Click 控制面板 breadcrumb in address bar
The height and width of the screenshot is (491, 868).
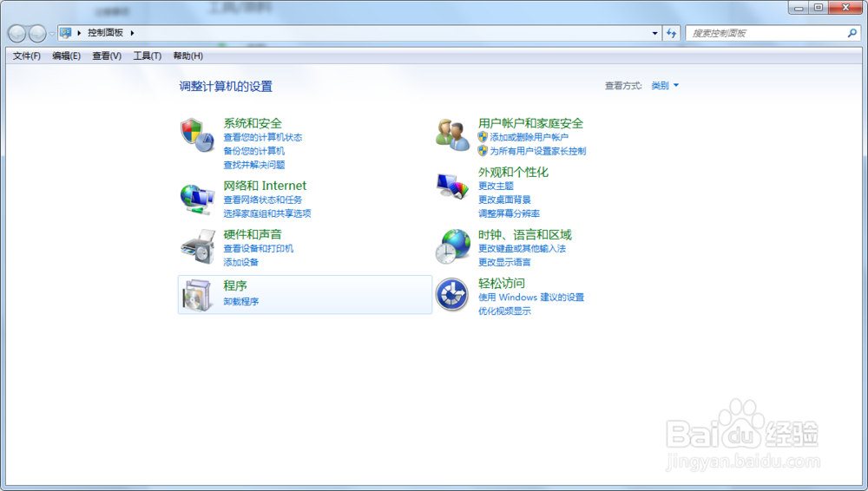(x=105, y=33)
